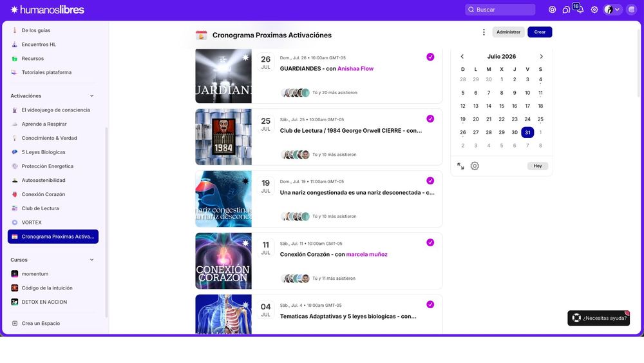Open the notifications bell with 18 badge

(x=579, y=8)
